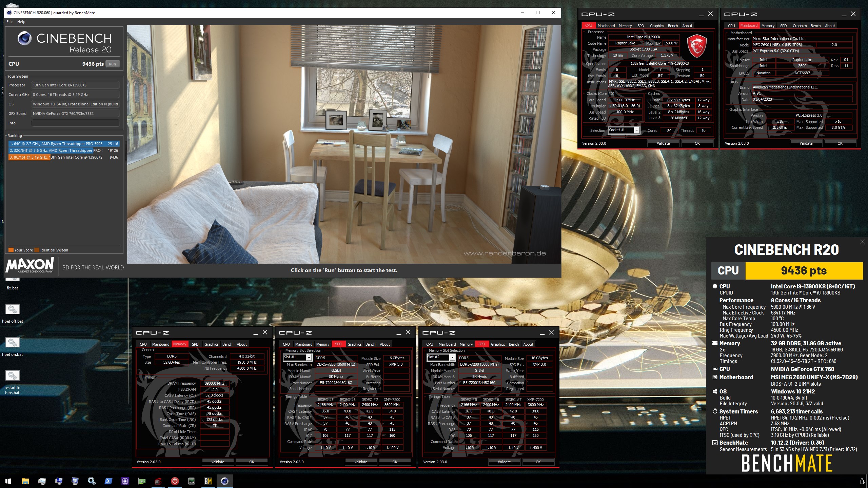Click OK in the Slot #1 SPD window
Screen dimensions: 868x488
(x=395, y=462)
